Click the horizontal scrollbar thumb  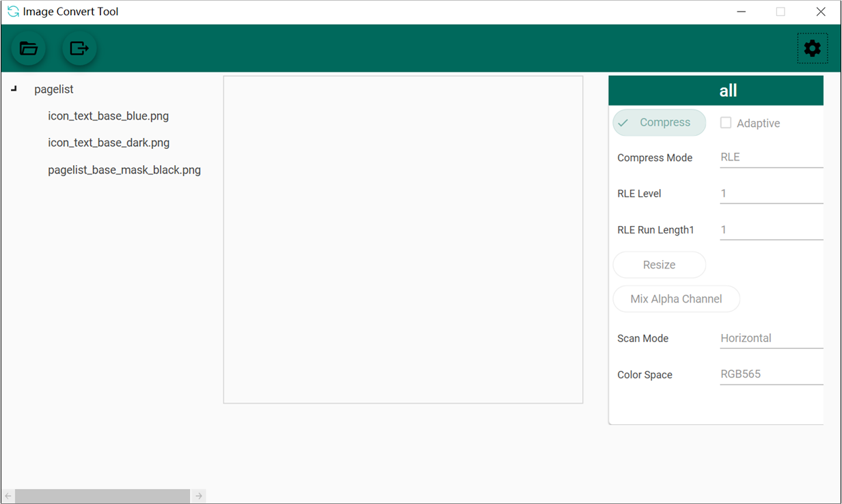click(103, 496)
